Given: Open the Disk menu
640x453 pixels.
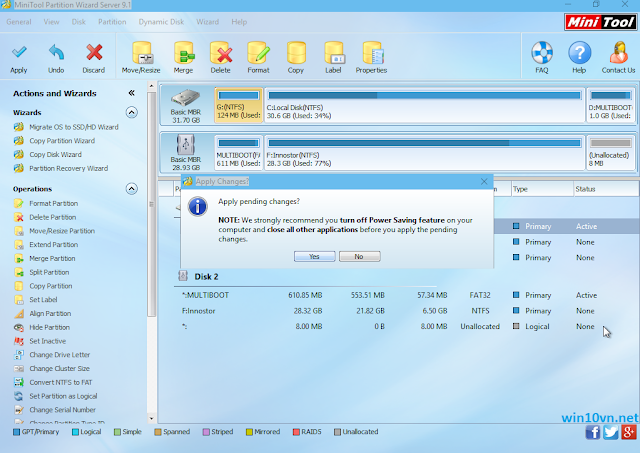Looking at the screenshot, I should pyautogui.click(x=79, y=22).
